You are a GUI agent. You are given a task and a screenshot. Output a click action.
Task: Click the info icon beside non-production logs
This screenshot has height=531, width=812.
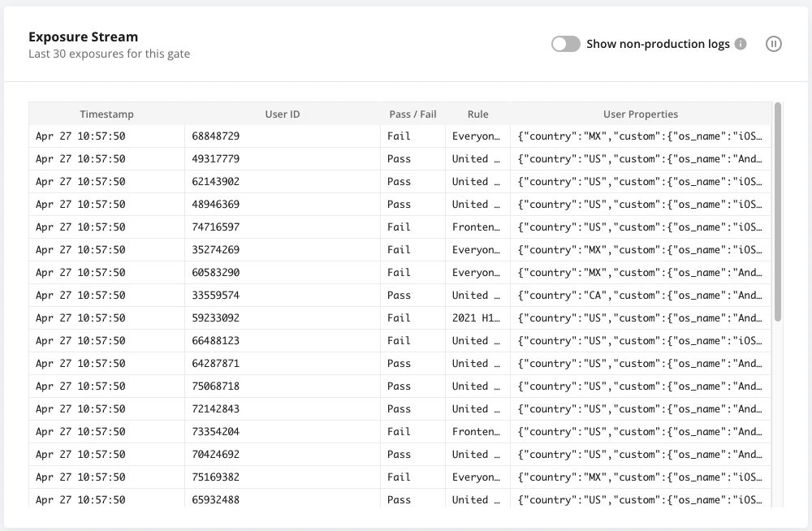pos(741,44)
